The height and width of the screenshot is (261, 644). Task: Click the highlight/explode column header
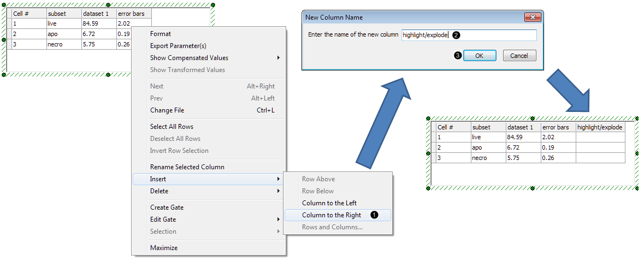point(599,127)
